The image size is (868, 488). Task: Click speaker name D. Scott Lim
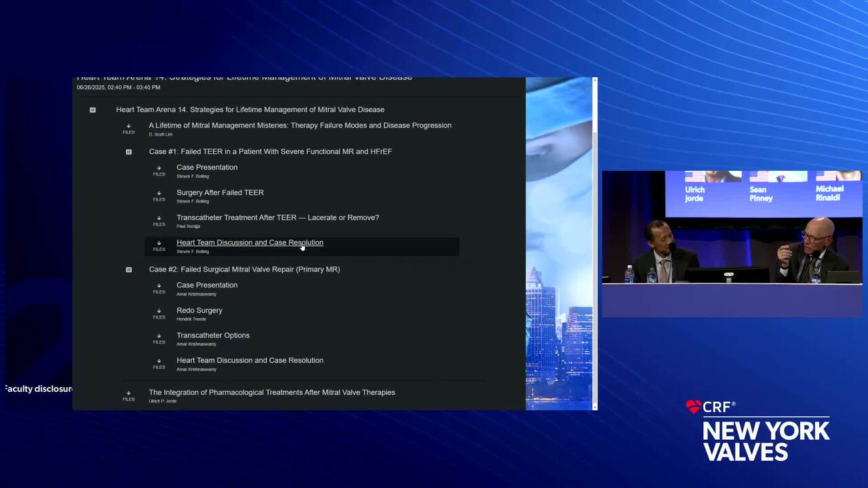(x=161, y=134)
